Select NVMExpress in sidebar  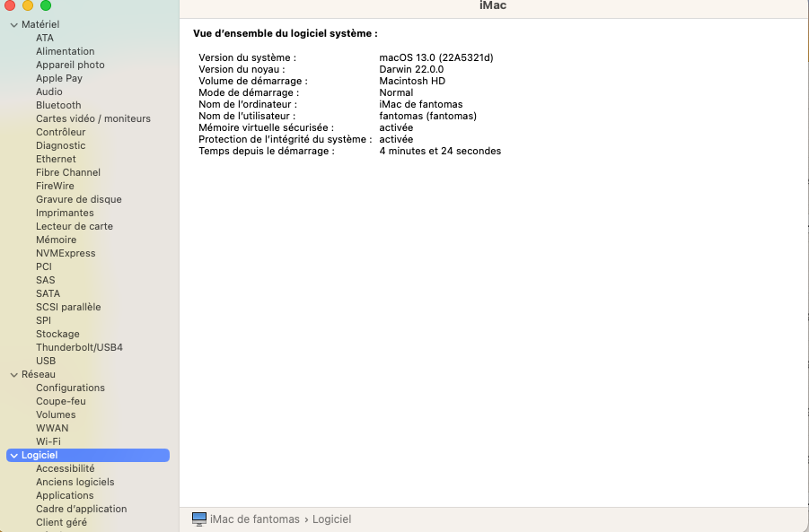66,253
